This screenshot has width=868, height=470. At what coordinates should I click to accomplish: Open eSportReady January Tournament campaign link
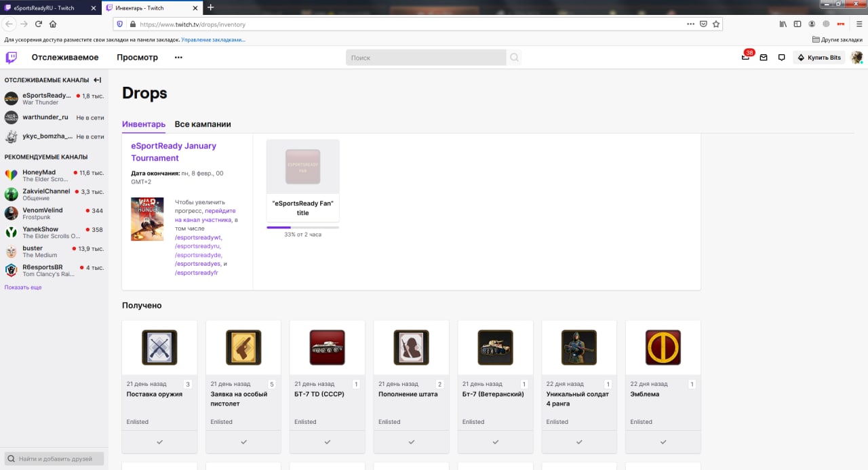pyautogui.click(x=174, y=152)
